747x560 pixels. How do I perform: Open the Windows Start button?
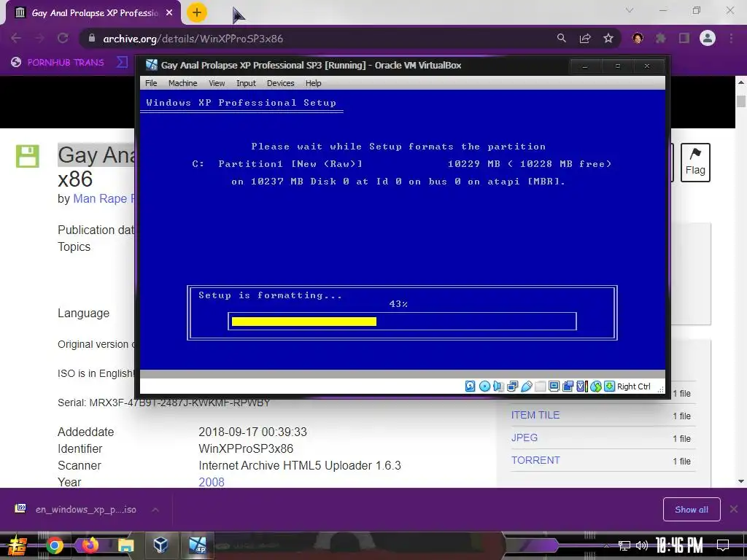click(x=18, y=545)
